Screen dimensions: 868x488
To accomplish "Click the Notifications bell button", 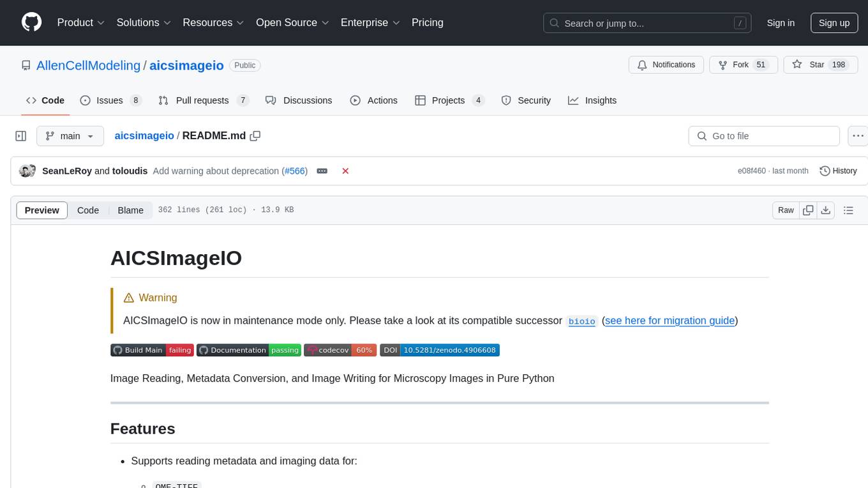I will pyautogui.click(x=666, y=65).
